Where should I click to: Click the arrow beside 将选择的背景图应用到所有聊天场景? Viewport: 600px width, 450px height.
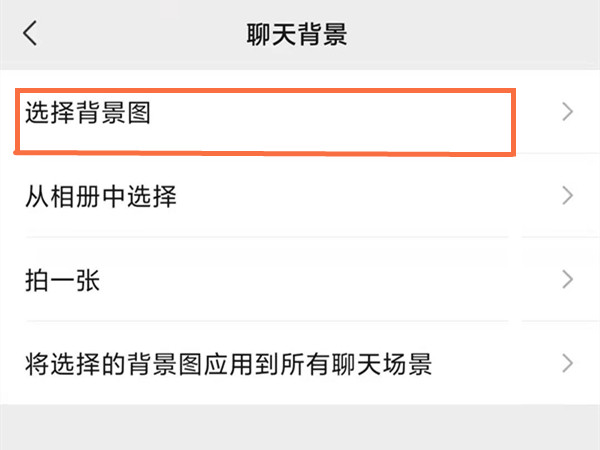tap(568, 362)
